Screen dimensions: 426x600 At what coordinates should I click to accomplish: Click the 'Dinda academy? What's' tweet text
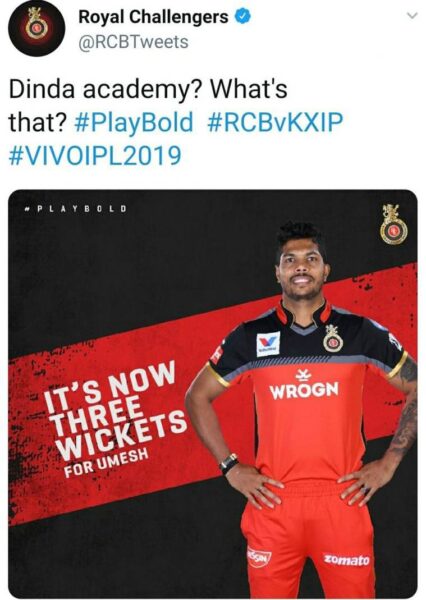[x=148, y=89]
